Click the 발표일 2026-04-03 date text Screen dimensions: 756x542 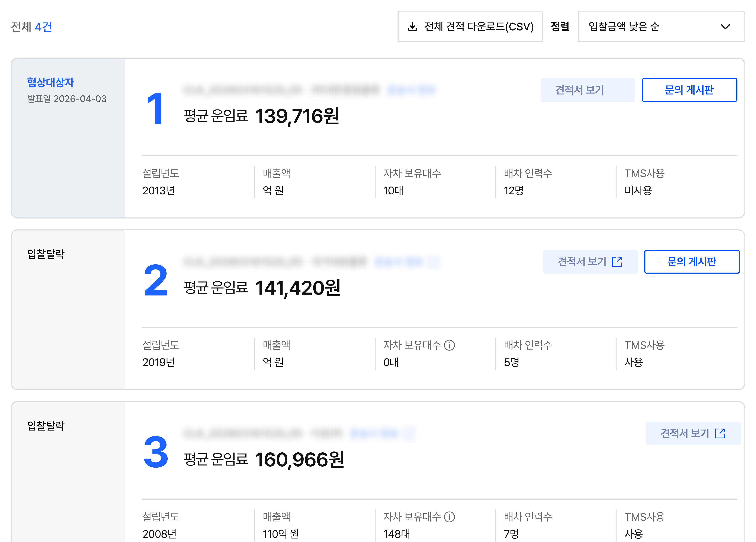67,99
